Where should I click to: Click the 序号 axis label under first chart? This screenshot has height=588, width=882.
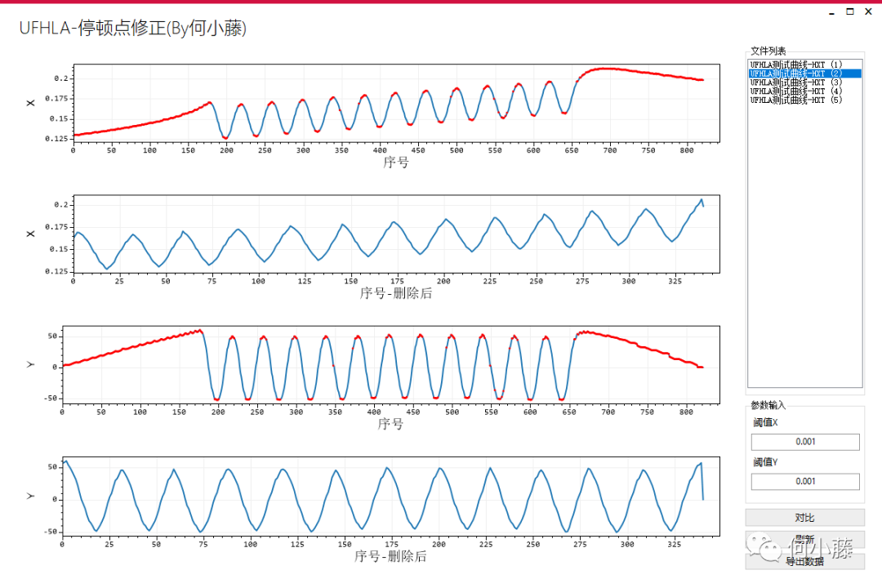point(396,162)
